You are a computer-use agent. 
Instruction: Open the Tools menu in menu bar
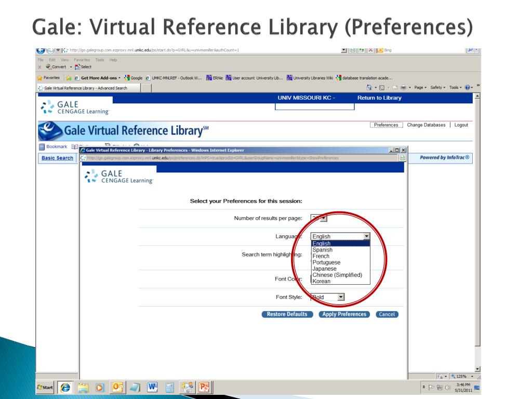[99, 60]
